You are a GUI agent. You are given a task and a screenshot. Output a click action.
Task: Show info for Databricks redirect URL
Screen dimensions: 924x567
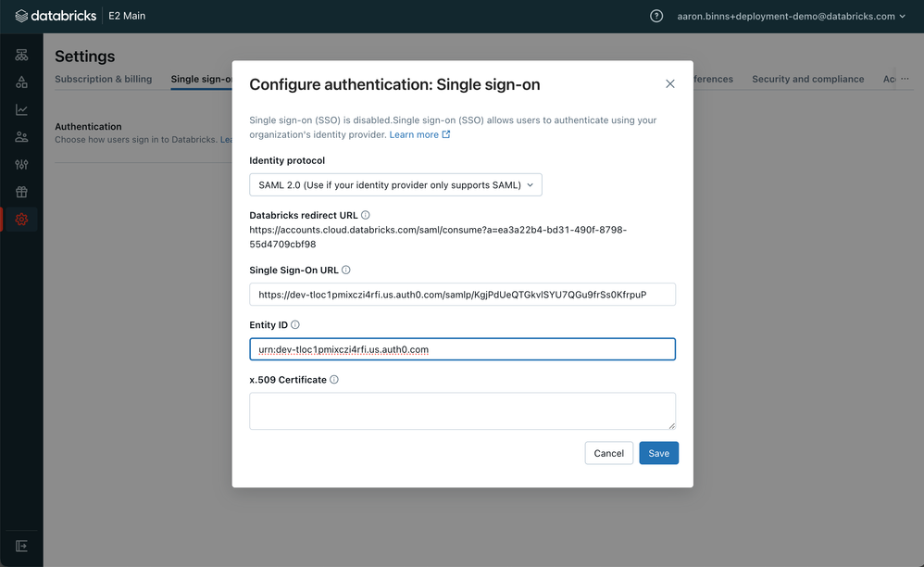(366, 215)
